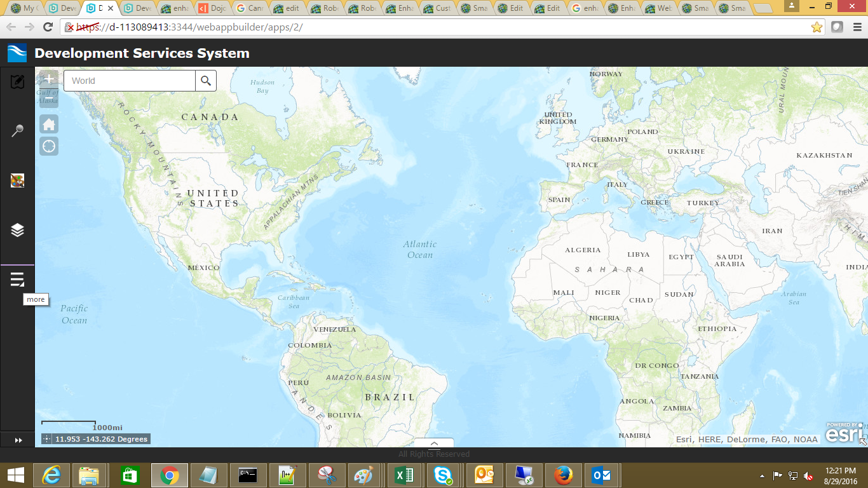Open the Command Prompt taskbar icon
This screenshot has width=868, height=488.
point(247,475)
